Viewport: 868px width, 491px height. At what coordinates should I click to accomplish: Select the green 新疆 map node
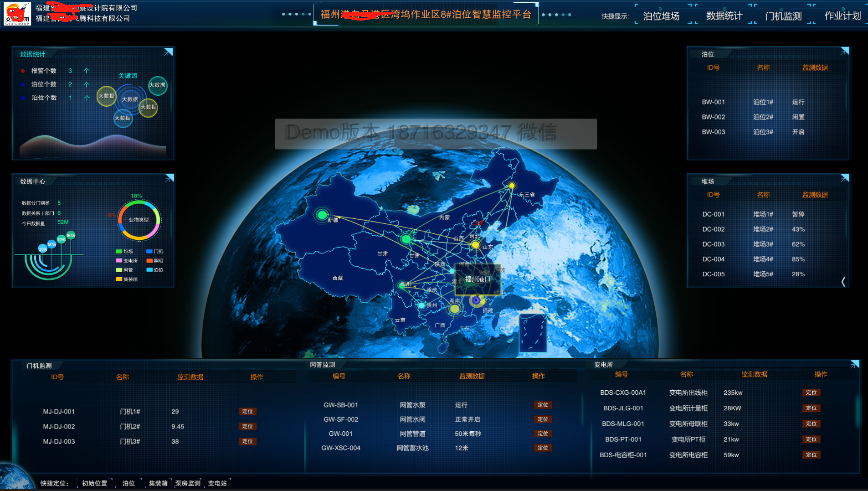[x=322, y=214]
